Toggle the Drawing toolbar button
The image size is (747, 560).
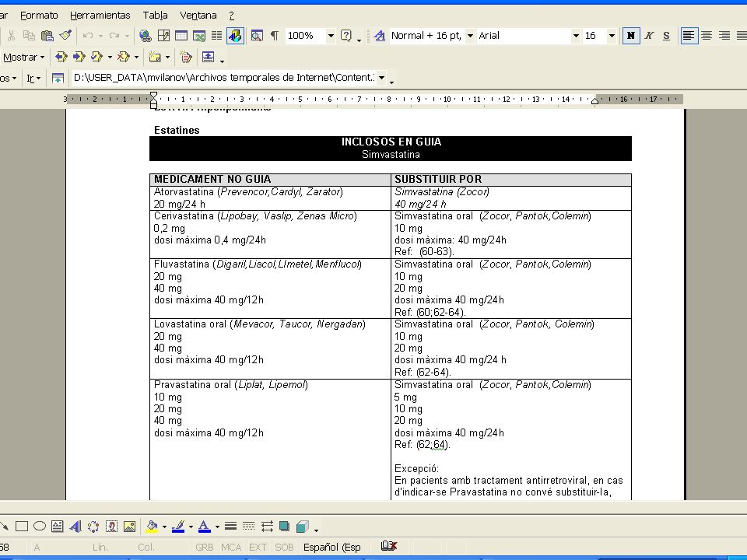(x=235, y=36)
